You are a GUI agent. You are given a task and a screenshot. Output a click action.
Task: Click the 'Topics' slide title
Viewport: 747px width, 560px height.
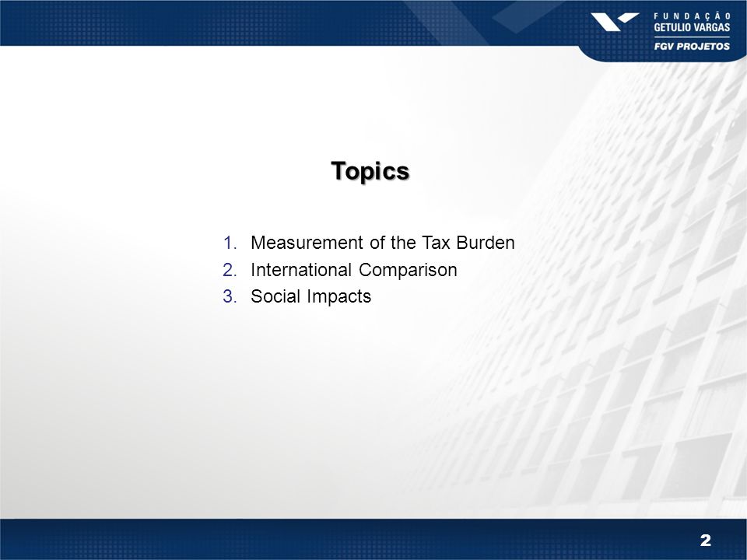pos(370,171)
